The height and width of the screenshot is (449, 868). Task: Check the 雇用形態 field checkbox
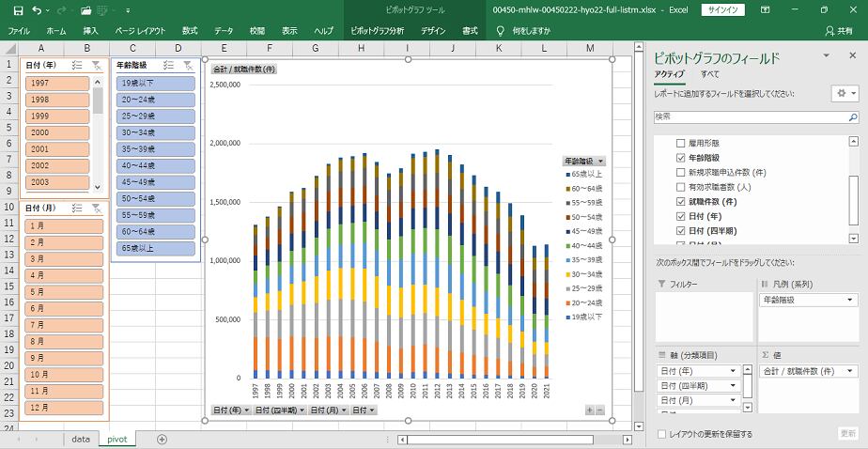click(x=681, y=142)
